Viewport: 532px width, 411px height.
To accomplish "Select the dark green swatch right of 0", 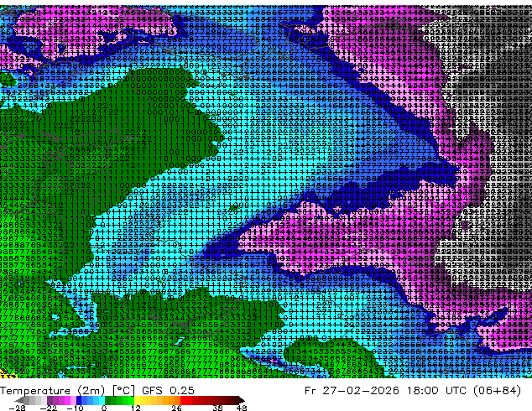I will pyautogui.click(x=108, y=400).
